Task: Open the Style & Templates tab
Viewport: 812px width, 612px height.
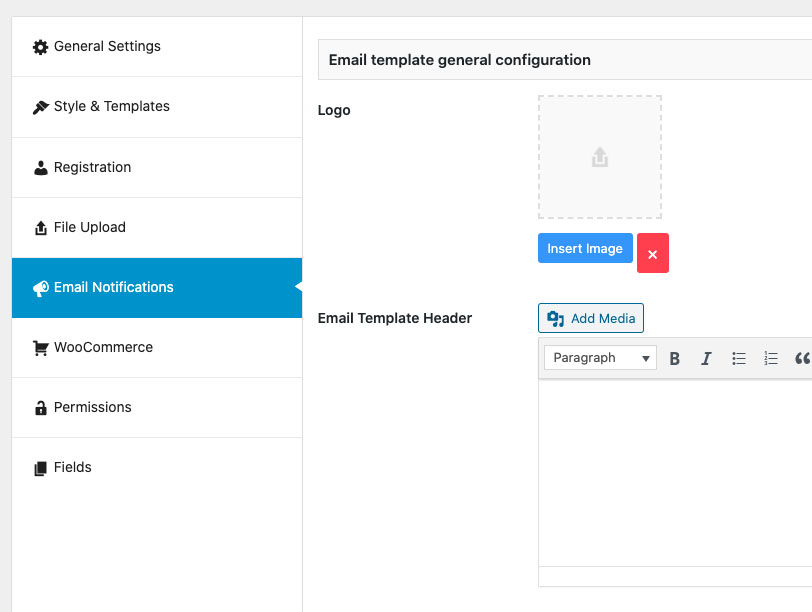Action: tap(157, 107)
